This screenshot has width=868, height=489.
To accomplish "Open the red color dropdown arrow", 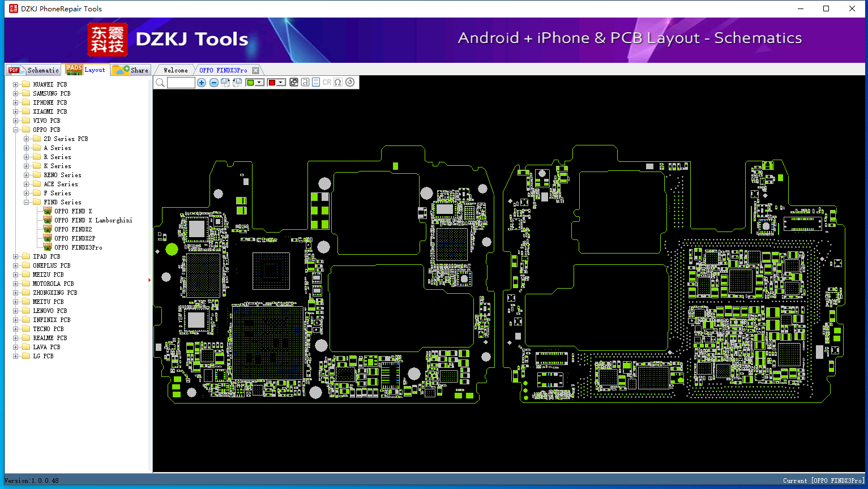I will pyautogui.click(x=280, y=83).
